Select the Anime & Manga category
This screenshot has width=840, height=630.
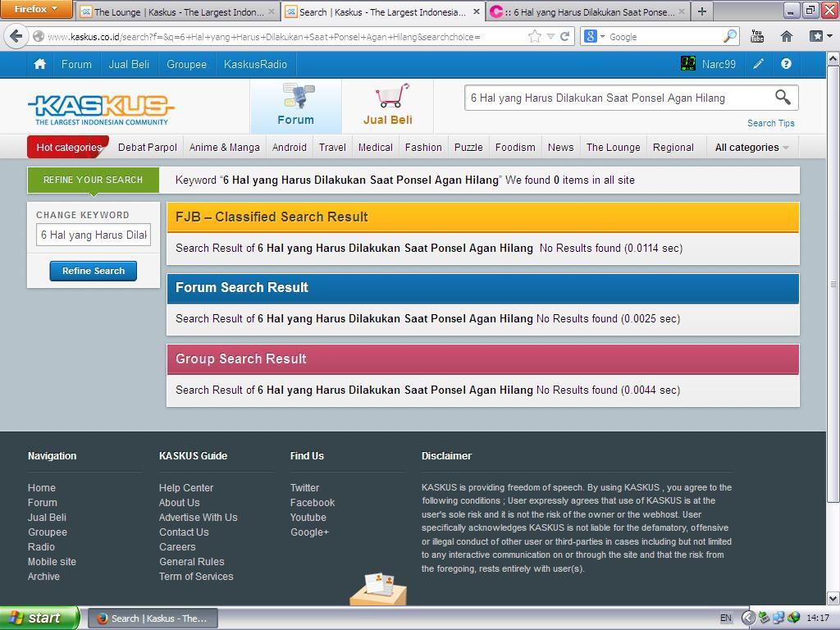[x=225, y=148]
